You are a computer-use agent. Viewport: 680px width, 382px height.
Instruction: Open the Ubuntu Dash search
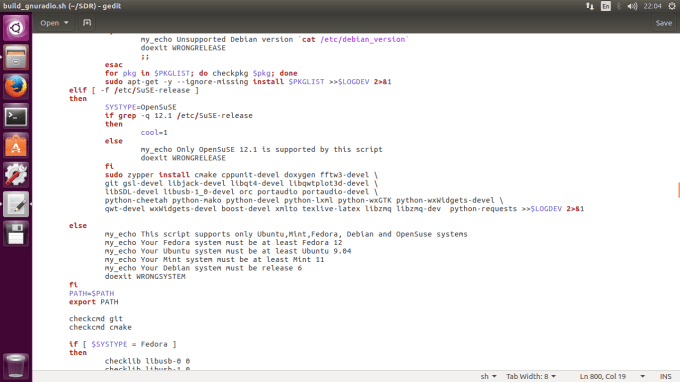(16, 28)
